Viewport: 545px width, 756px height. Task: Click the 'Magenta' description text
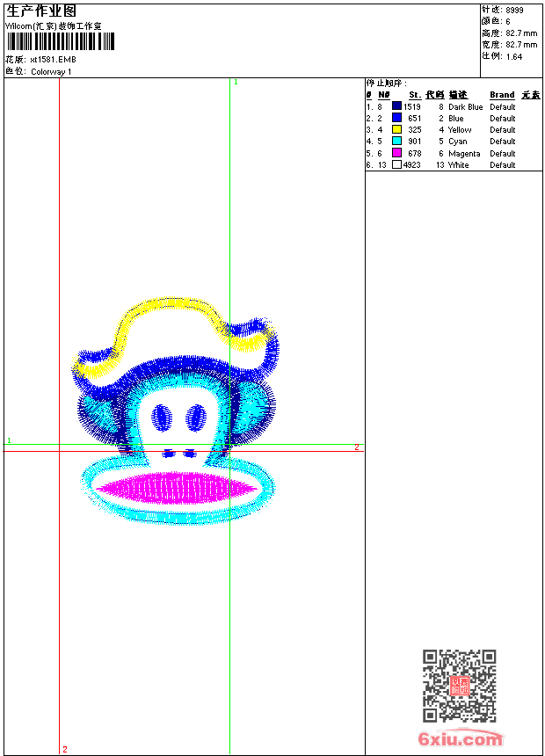pyautogui.click(x=464, y=153)
